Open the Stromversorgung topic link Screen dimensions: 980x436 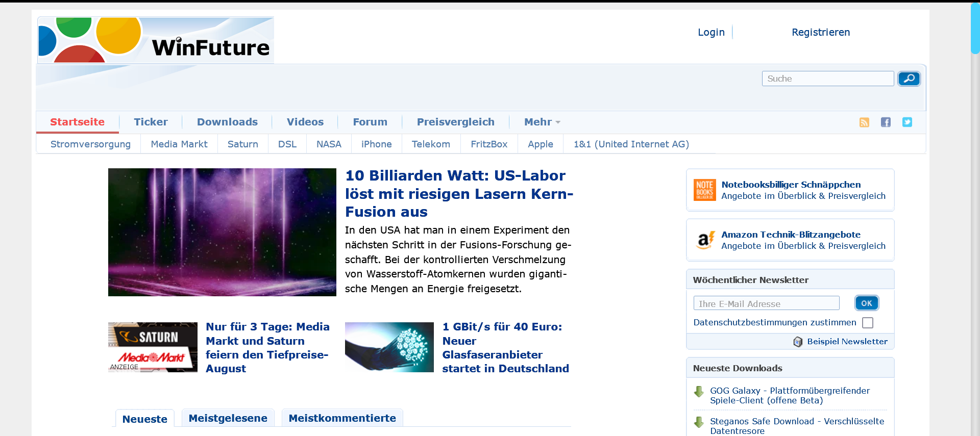pos(90,144)
